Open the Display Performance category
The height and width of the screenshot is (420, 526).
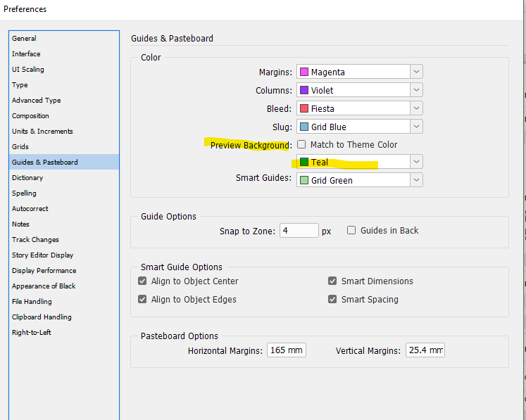click(x=44, y=270)
